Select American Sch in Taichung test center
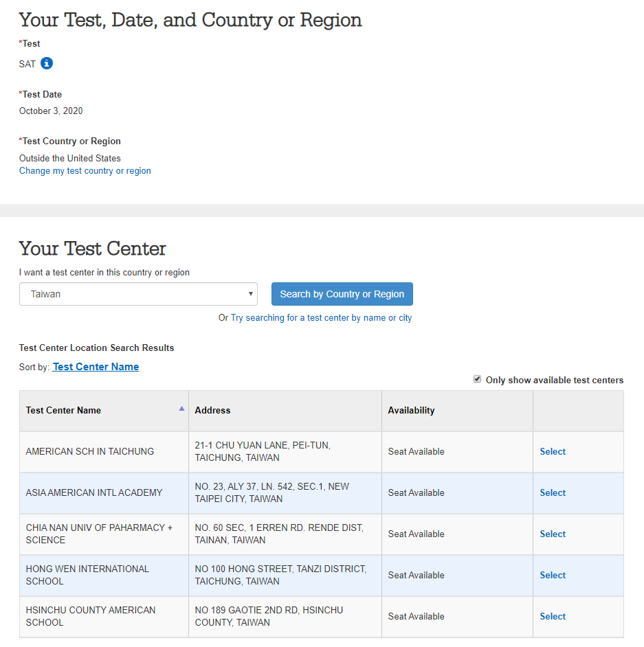This screenshot has height=647, width=644. pyautogui.click(x=553, y=451)
